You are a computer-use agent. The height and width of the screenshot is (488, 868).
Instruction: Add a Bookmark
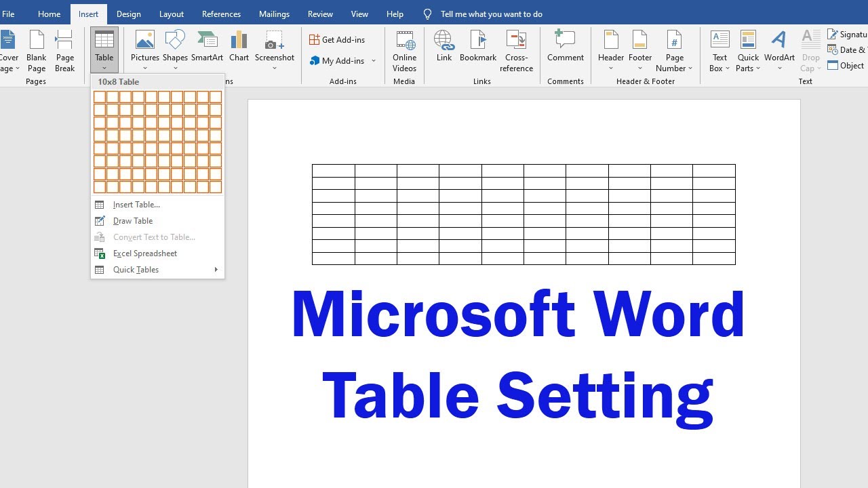pyautogui.click(x=478, y=46)
